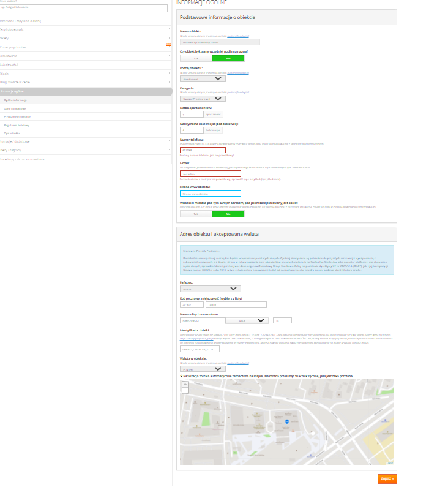Click the blue location marker on the map
Screen dimensions: 448x498
(285, 421)
